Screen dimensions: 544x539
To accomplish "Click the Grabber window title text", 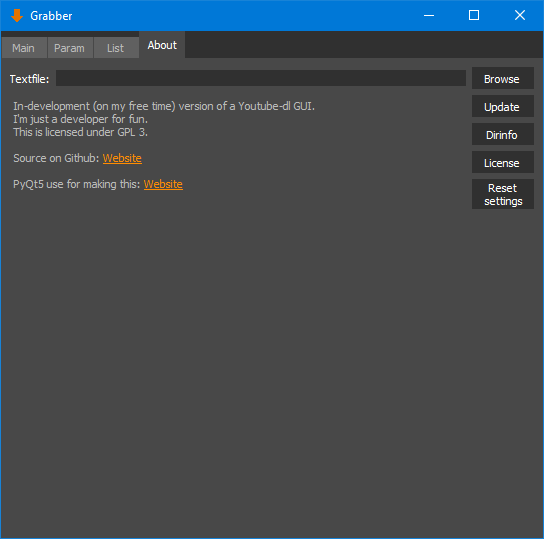I will pos(51,16).
